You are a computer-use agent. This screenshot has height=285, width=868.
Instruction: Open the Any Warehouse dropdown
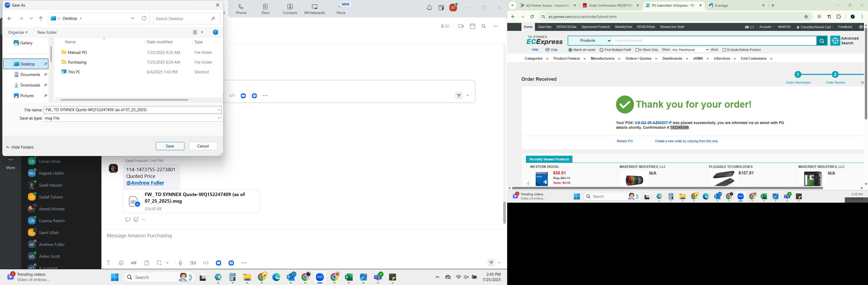click(690, 50)
